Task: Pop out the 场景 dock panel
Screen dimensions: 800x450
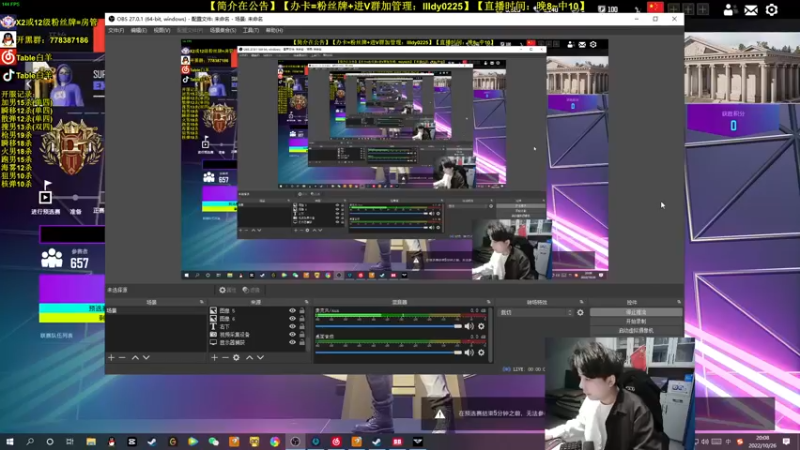Action: coord(202,303)
